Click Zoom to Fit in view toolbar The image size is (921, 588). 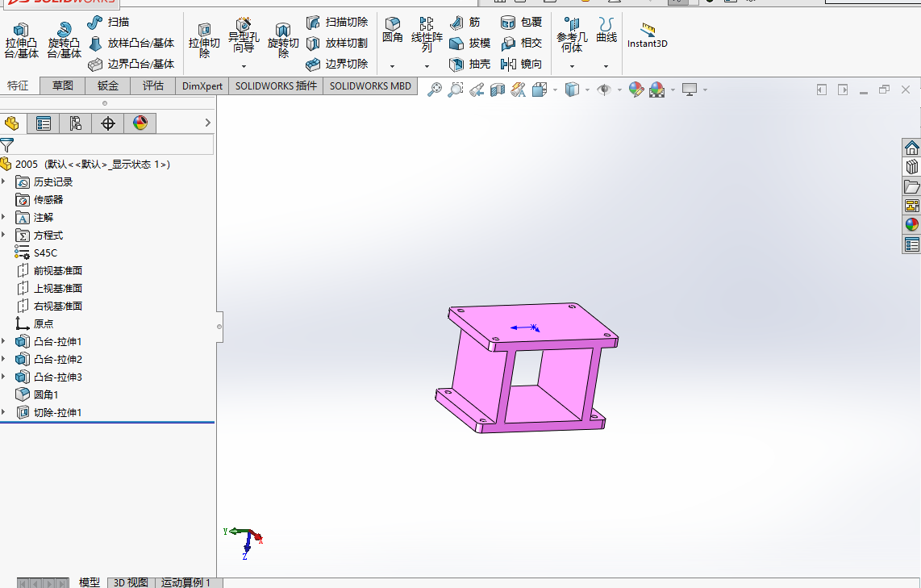[x=435, y=90]
